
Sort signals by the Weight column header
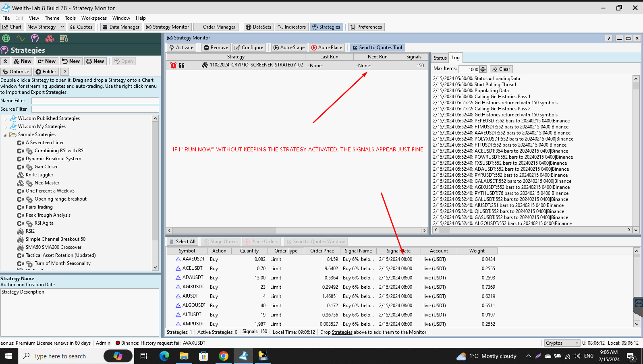(x=477, y=251)
